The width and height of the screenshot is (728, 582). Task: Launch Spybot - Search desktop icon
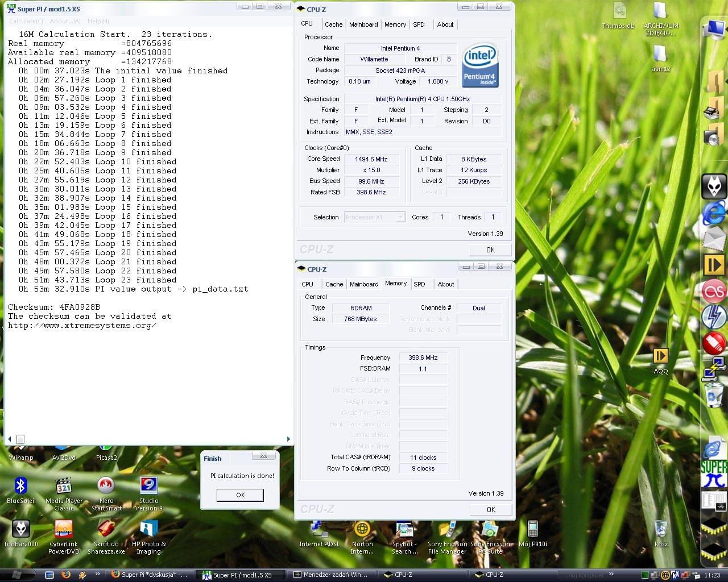pos(404,537)
